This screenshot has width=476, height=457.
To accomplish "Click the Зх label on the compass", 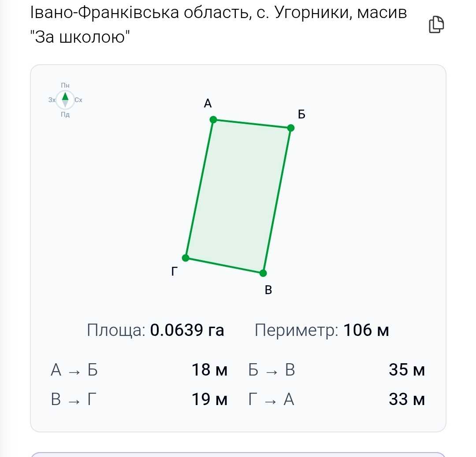I will [52, 100].
